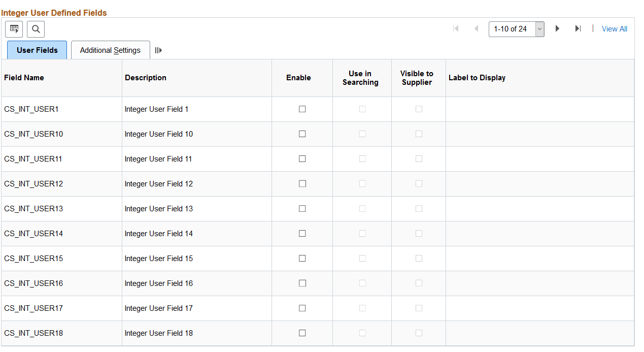
Task: Click the Find magnifier icon above the grid
Action: 36,29
